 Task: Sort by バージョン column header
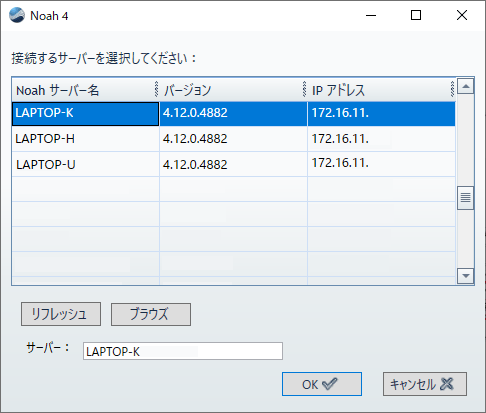click(x=233, y=90)
